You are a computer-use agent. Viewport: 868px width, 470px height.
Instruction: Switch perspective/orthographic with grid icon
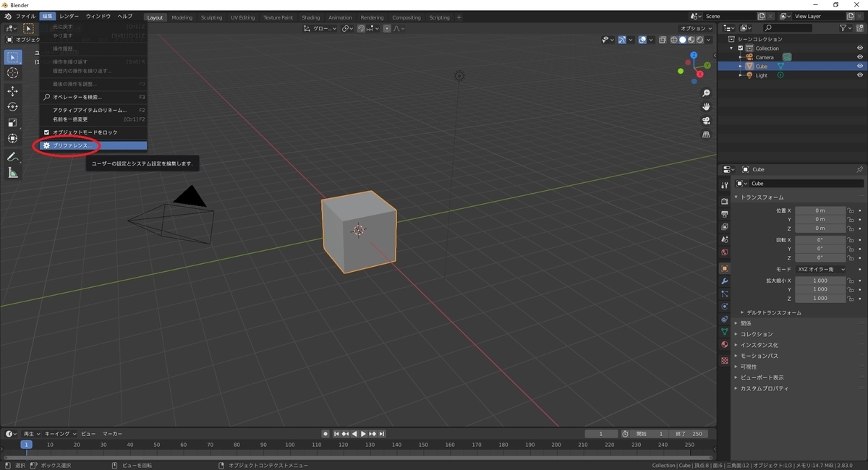[707, 134]
